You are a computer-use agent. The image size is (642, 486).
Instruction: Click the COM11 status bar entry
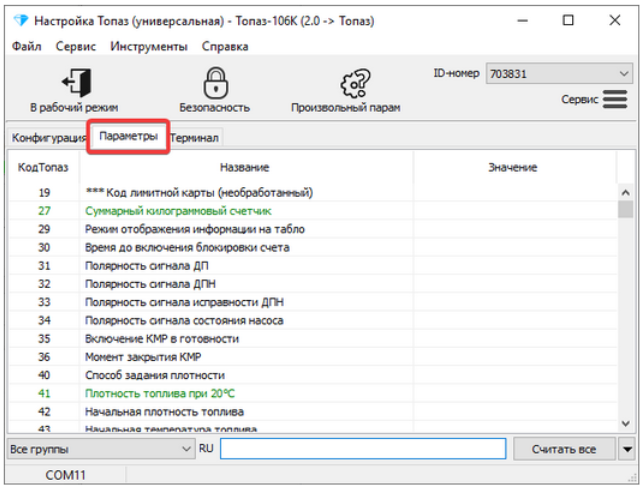click(66, 475)
